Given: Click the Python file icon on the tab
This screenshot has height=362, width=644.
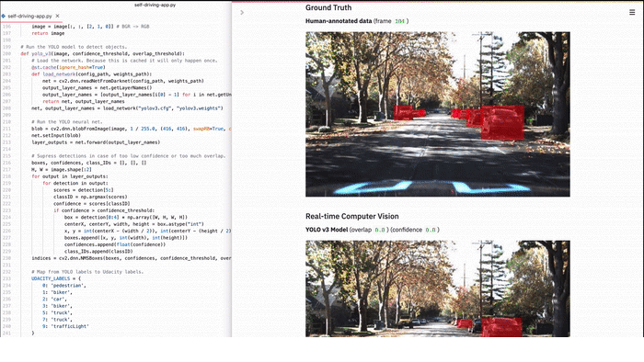Looking at the screenshot, I should [4, 16].
